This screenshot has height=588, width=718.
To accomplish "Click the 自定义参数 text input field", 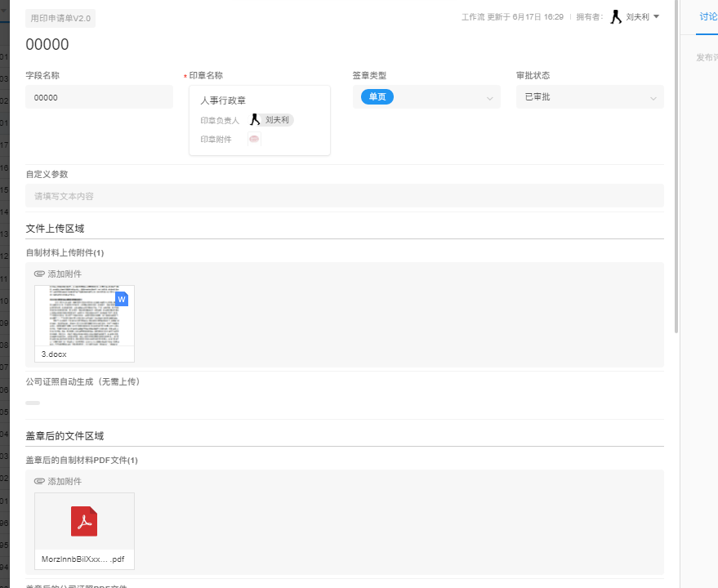I will 343,195.
